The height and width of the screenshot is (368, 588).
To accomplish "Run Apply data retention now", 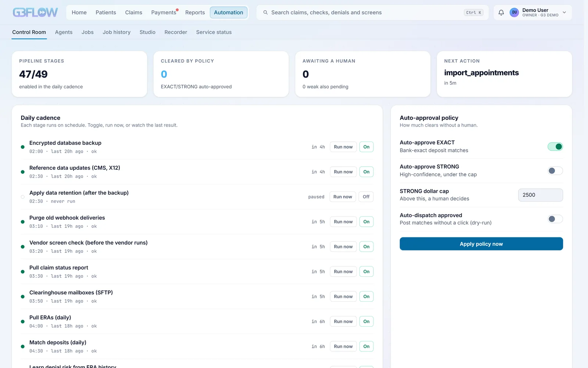I will [x=343, y=197].
